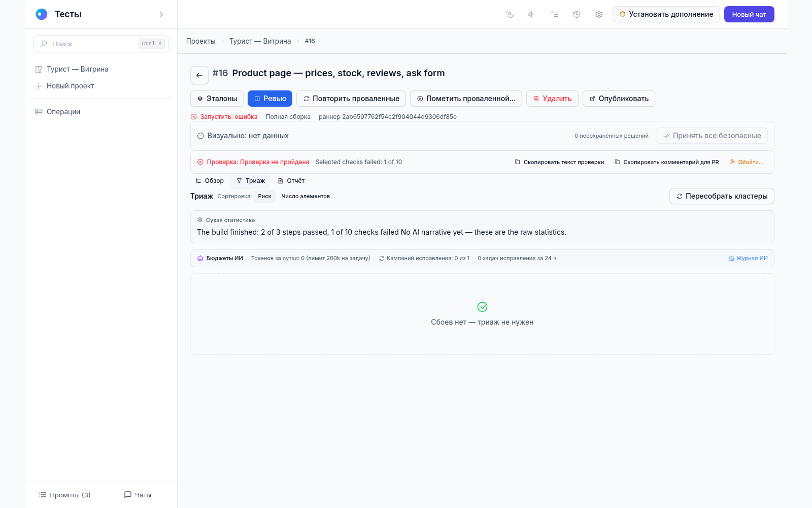The width and height of the screenshot is (812, 508).
Task: Switch to the Обзор tab
Action: point(210,181)
